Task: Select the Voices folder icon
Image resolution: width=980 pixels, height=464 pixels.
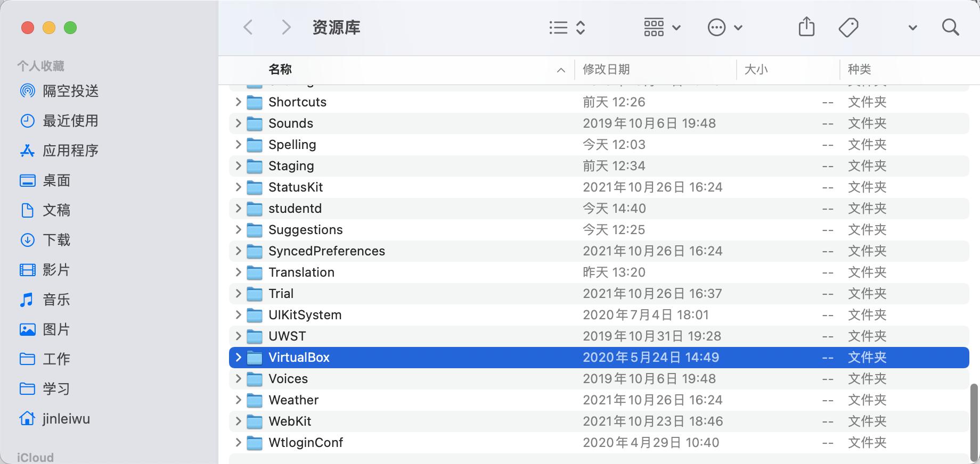Action: coord(255,379)
